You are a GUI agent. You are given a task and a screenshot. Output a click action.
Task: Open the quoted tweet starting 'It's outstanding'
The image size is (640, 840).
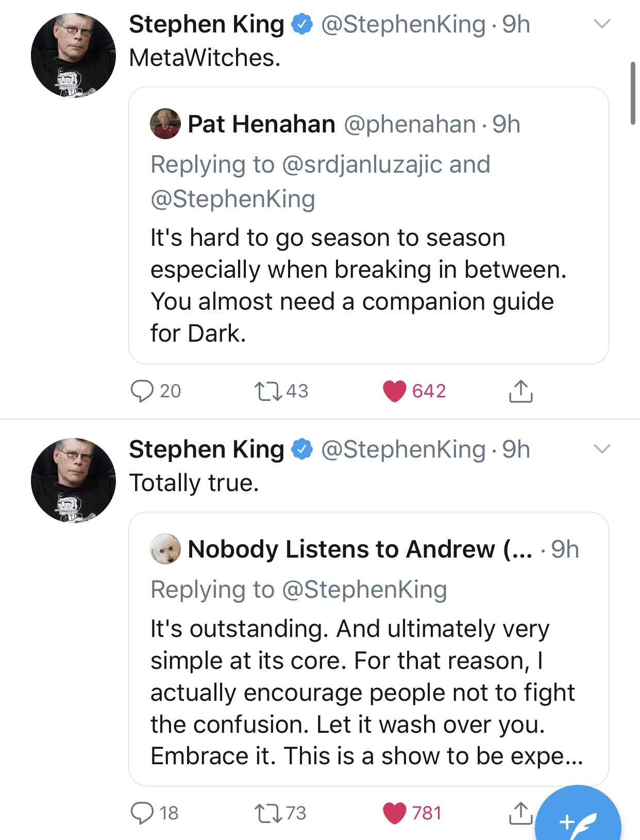point(368,649)
